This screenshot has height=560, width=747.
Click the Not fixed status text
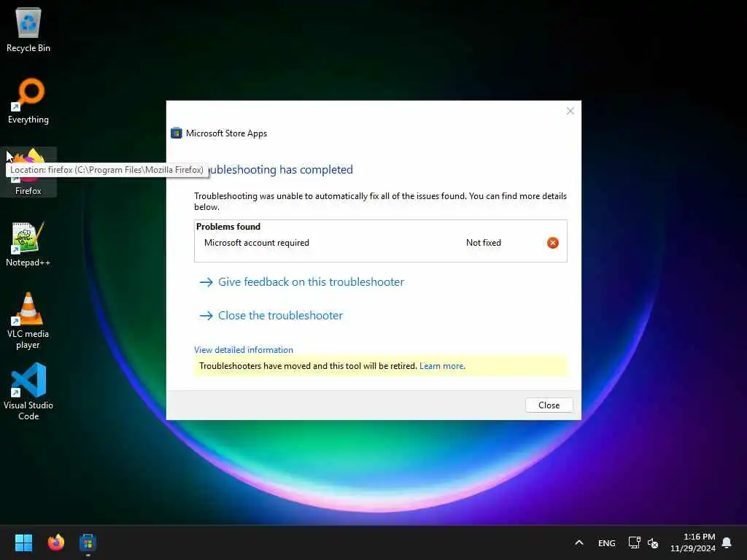coord(484,243)
